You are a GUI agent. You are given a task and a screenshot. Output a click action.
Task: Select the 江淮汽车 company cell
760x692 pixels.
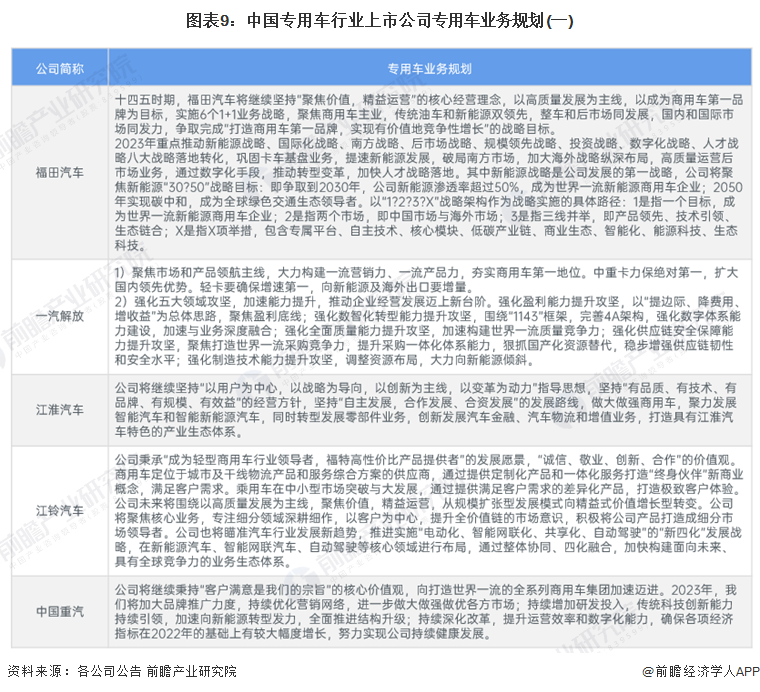coord(60,410)
